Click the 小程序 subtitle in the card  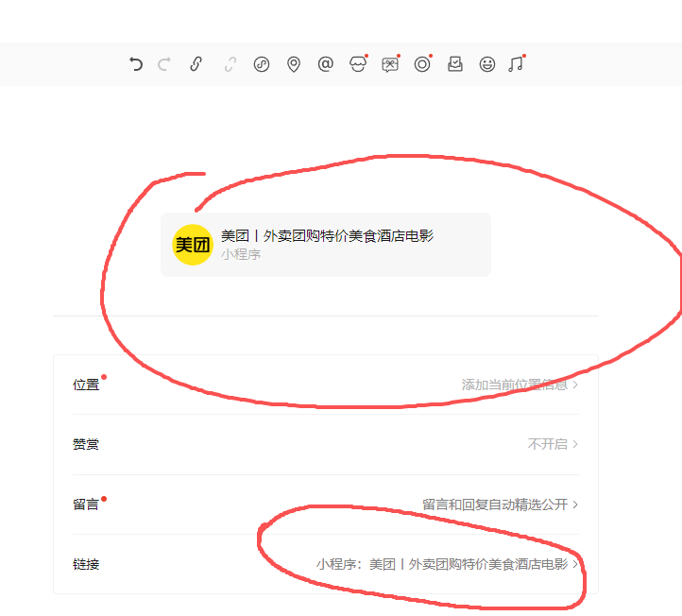pos(241,254)
